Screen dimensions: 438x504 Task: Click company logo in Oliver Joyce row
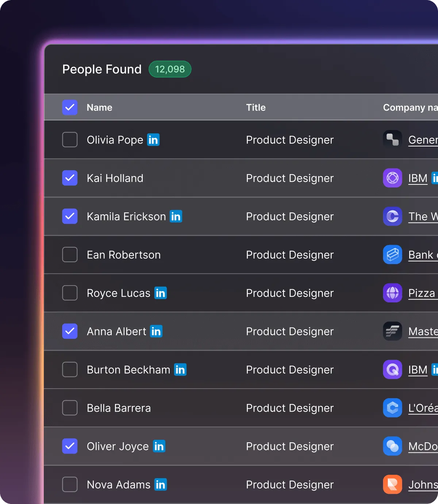(392, 446)
